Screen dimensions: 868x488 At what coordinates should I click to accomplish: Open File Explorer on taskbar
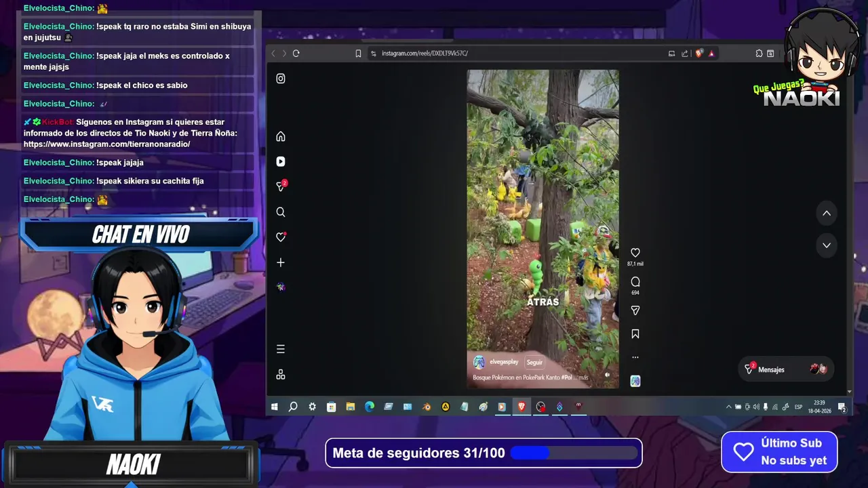pos(351,407)
